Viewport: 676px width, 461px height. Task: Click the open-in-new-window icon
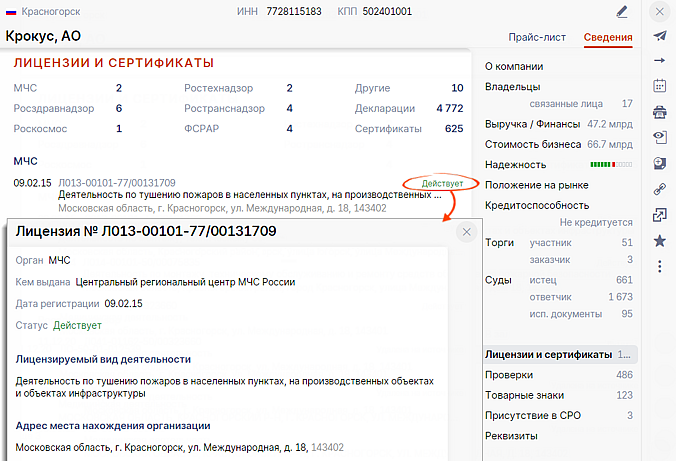659,214
